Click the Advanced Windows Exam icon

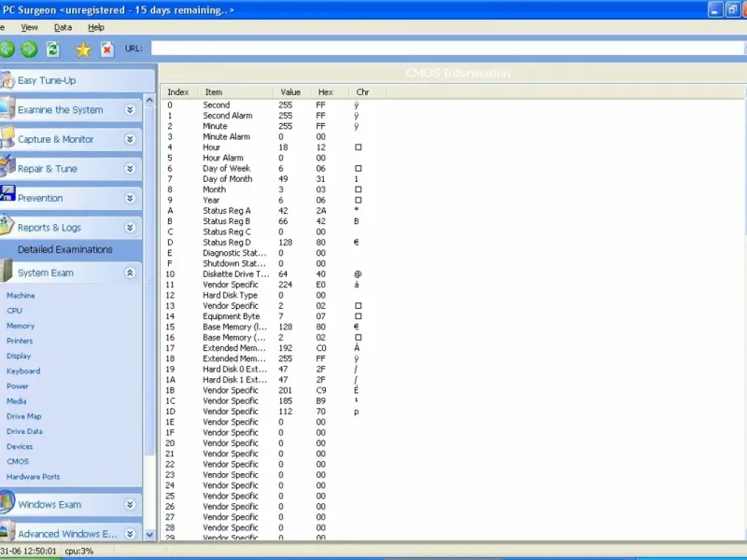[x=7, y=532]
